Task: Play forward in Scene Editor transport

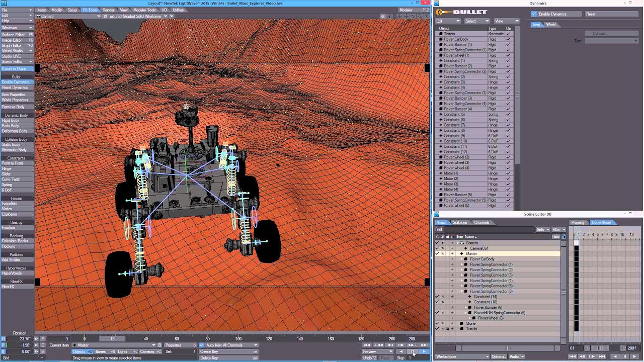Action: [634, 356]
